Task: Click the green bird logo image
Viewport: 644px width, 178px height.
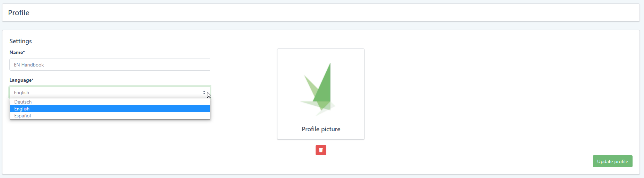Action: click(318, 89)
